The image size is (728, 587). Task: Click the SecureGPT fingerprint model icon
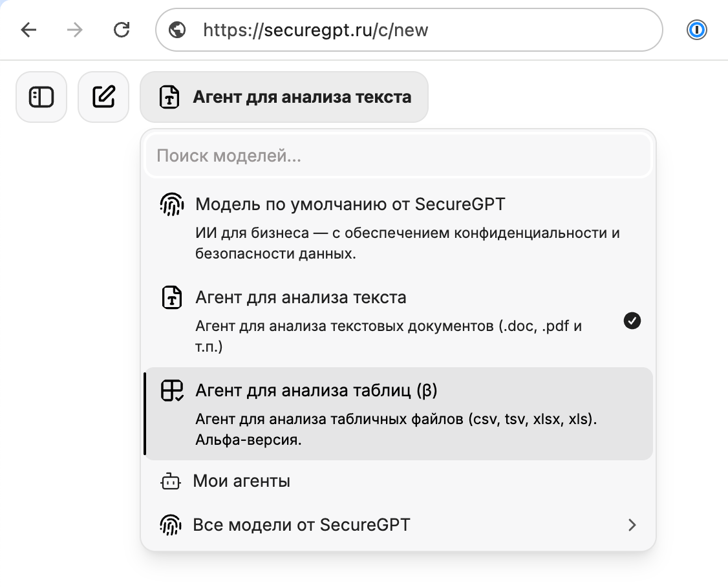coord(171,204)
